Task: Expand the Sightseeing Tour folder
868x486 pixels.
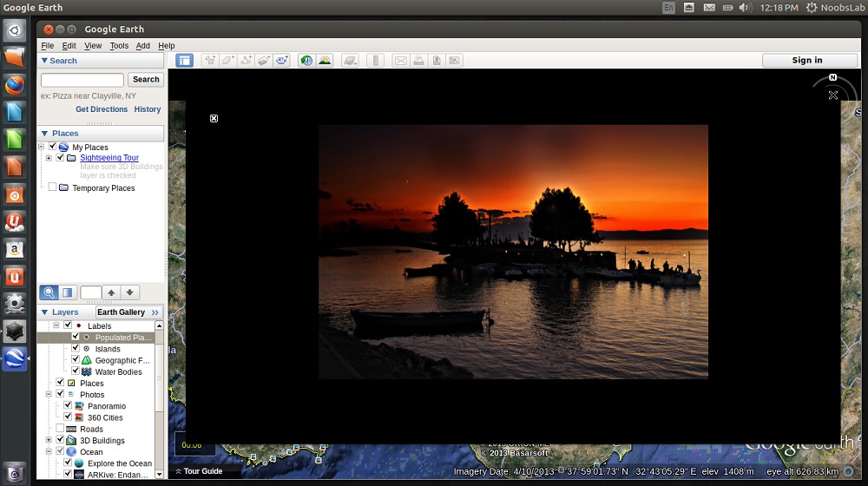Action: point(49,158)
